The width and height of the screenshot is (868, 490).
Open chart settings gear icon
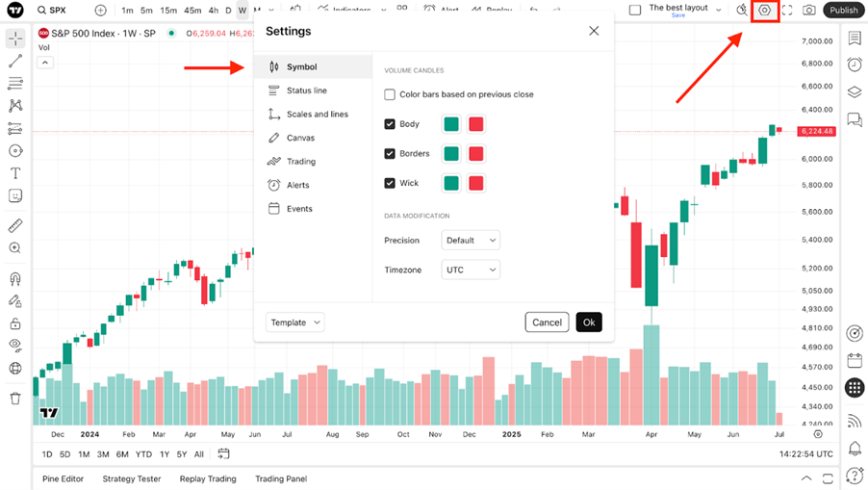(x=764, y=11)
